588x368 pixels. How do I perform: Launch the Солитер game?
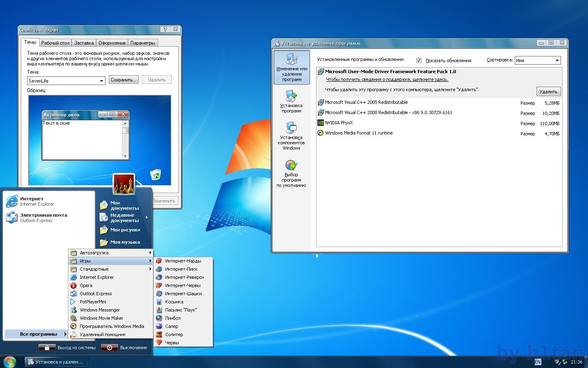[183, 334]
